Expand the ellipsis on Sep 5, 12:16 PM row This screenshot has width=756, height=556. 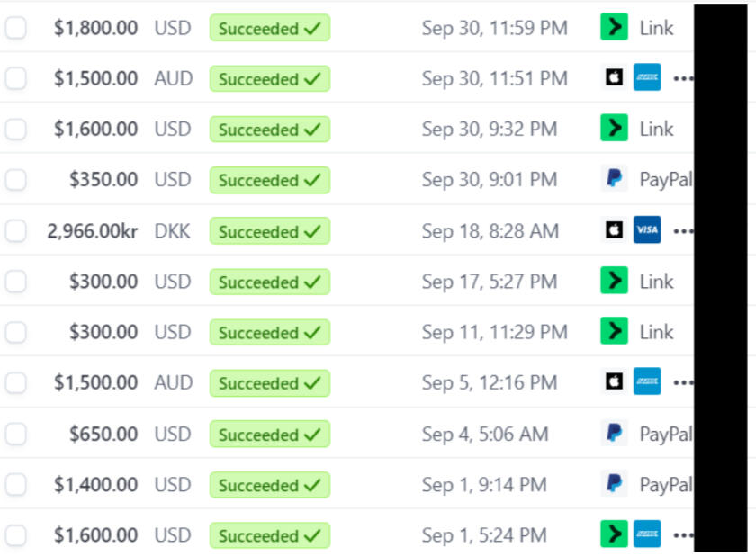pyautogui.click(x=682, y=383)
